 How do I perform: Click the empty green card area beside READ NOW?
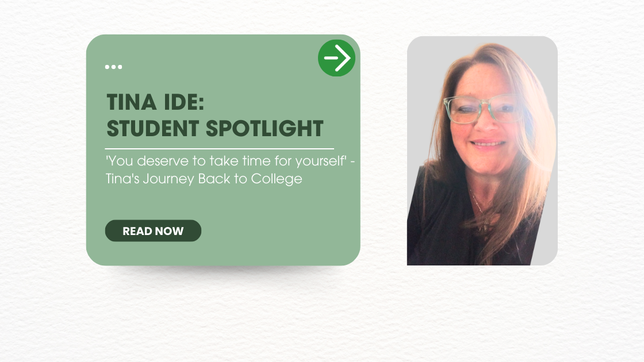coord(276,231)
